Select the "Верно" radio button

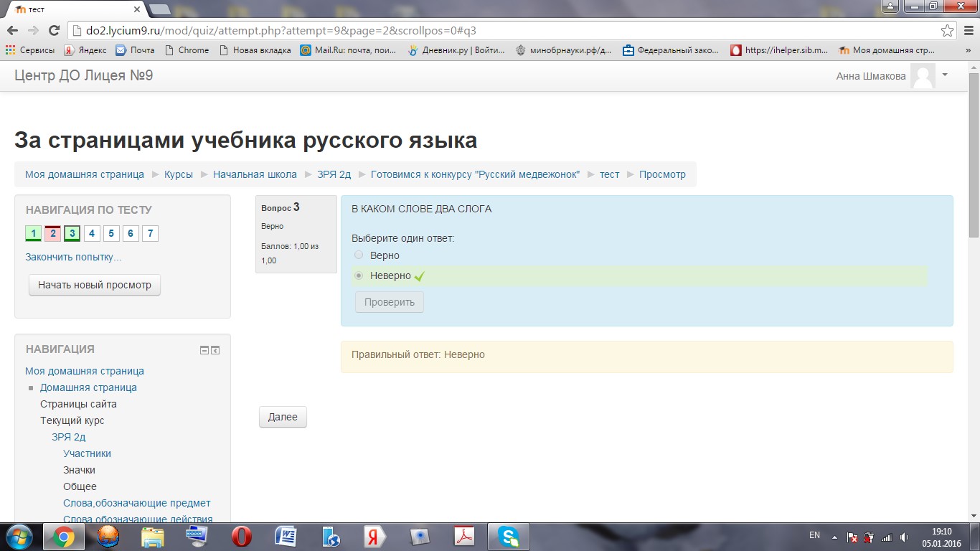point(359,255)
